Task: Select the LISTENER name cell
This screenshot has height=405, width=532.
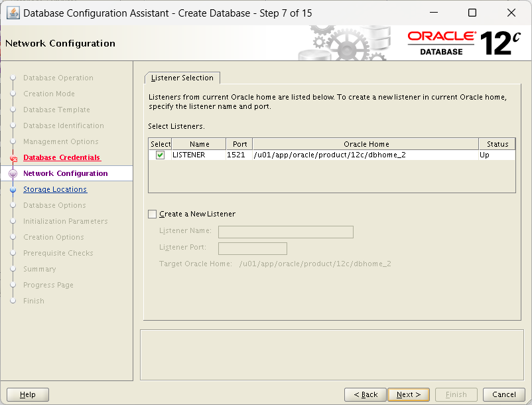Action: pyautogui.click(x=199, y=155)
